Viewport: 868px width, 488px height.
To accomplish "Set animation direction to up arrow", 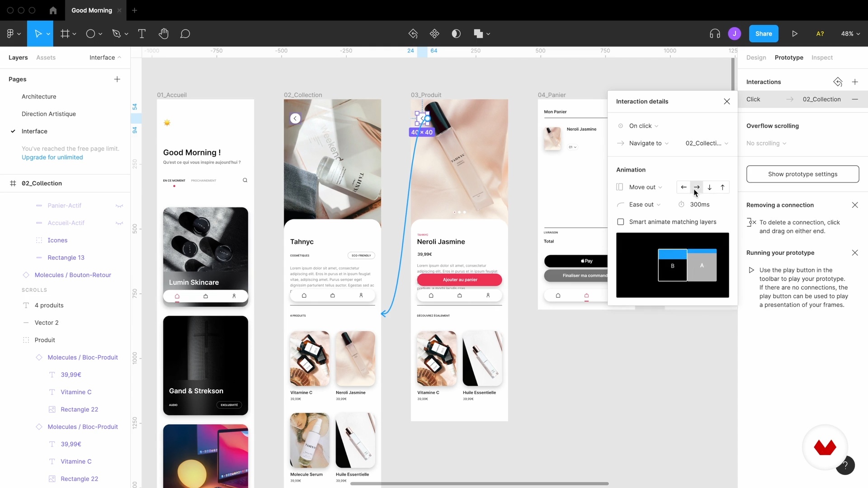I will (x=722, y=187).
